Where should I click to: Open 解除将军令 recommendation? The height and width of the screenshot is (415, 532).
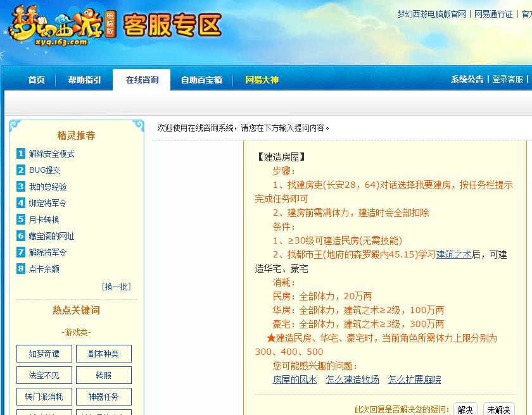(x=48, y=252)
